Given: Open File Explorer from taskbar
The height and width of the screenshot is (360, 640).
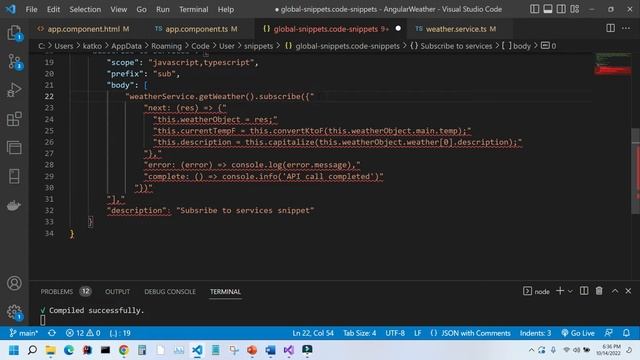Looking at the screenshot, I should coord(51,350).
